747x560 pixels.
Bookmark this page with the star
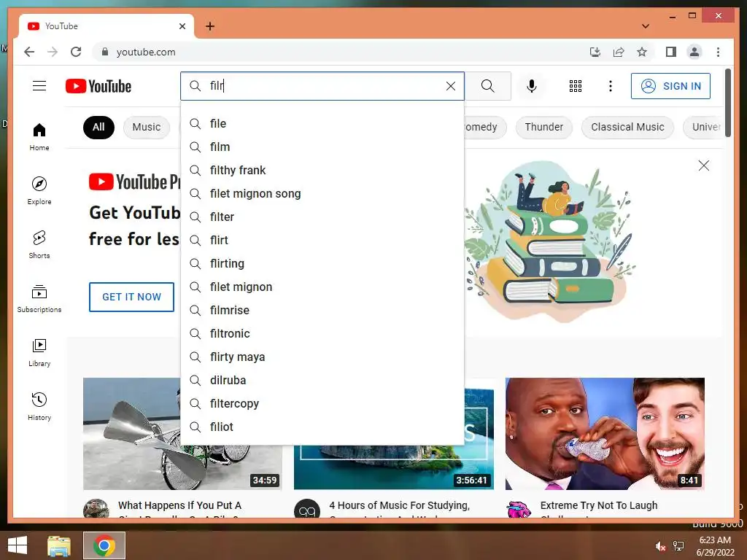(x=642, y=52)
